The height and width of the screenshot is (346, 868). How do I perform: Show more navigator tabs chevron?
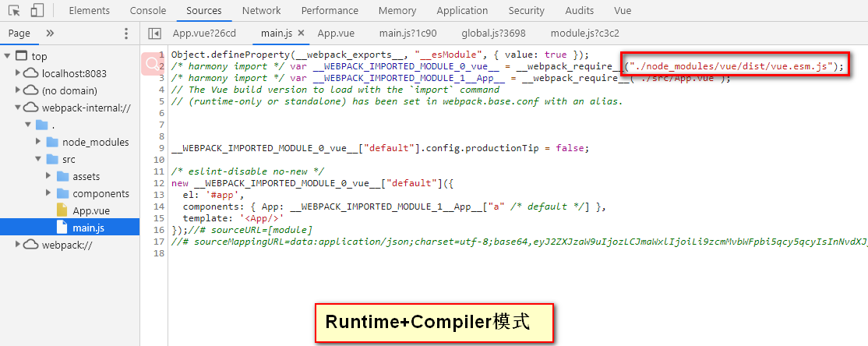[50, 34]
